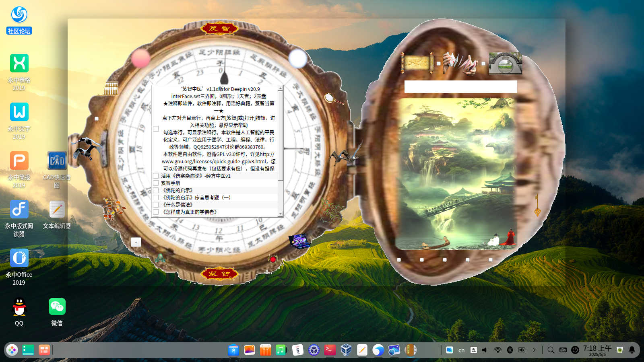The width and height of the screenshot is (644, 362).
Task: Open 永中文字 2019 desktop icon
Action: click(19, 121)
